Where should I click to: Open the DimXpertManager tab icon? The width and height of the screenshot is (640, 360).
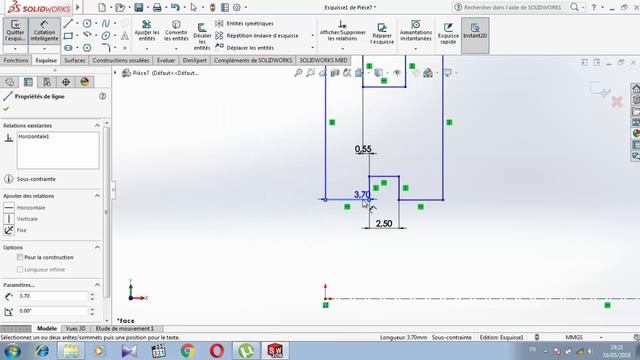66,82
